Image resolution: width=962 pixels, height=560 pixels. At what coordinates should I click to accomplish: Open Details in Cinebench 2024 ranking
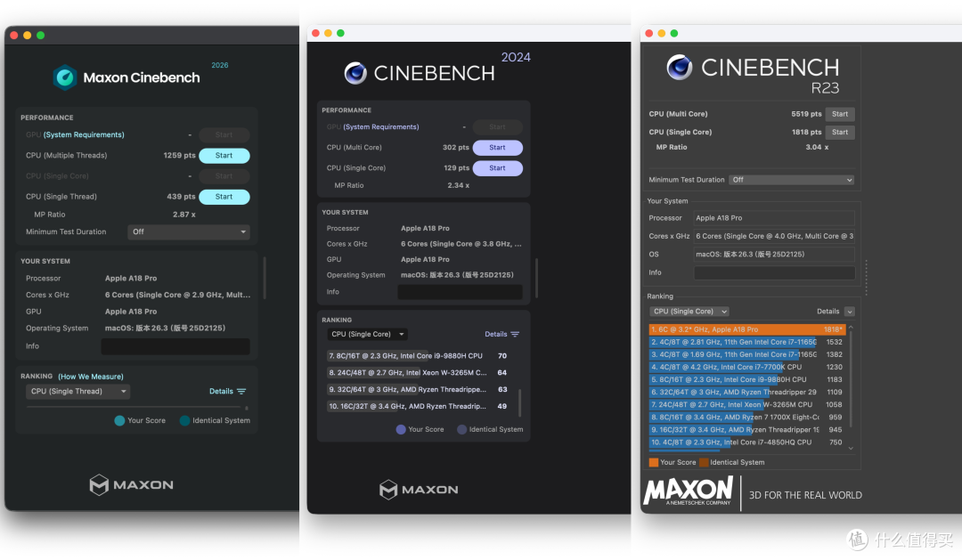[496, 334]
